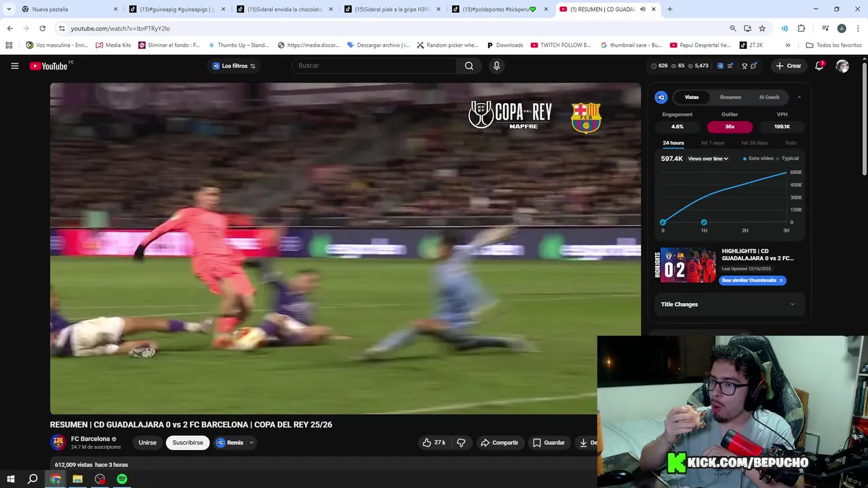This screenshot has height=488, width=868.
Task: Open Chrome extensions puzzle icon
Action: (x=801, y=28)
